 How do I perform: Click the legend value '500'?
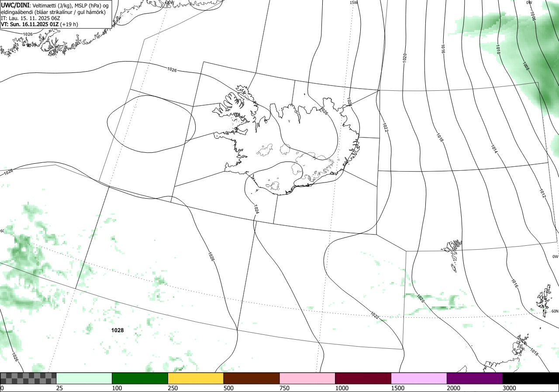pyautogui.click(x=228, y=388)
